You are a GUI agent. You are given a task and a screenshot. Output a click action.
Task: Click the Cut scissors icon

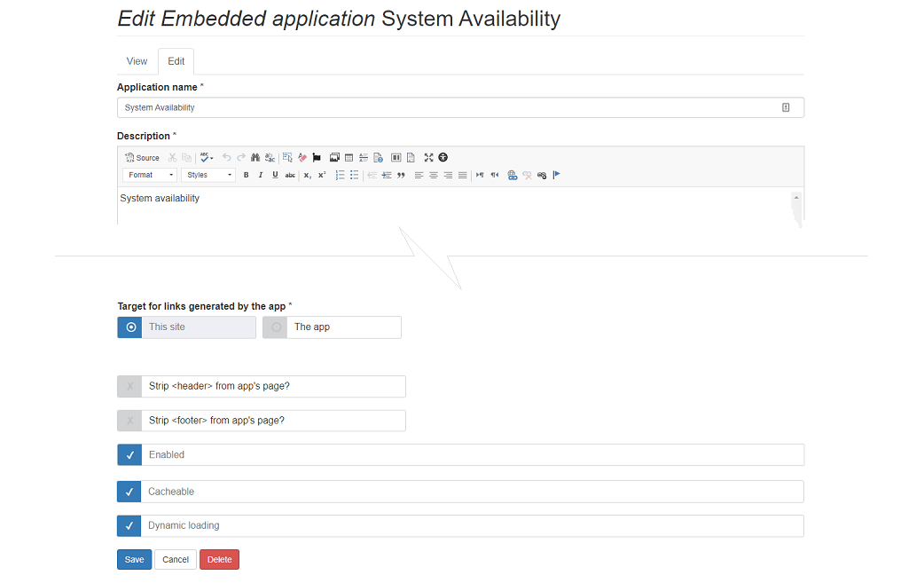[172, 157]
